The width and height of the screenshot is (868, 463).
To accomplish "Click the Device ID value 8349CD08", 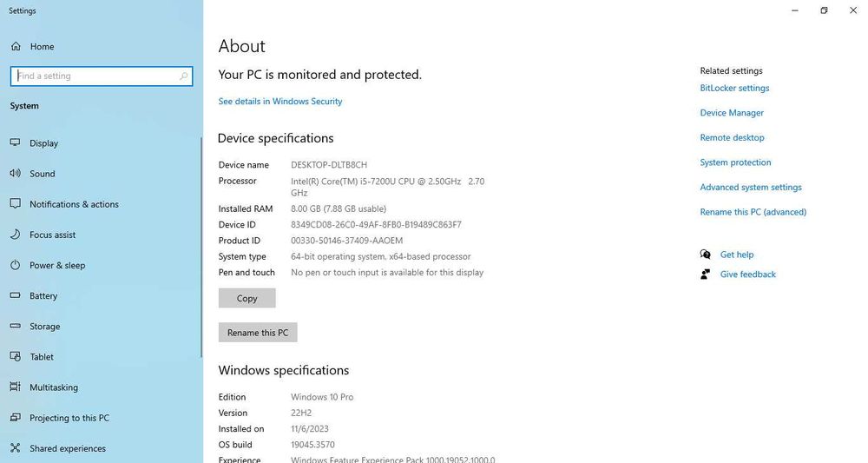I will tap(376, 225).
